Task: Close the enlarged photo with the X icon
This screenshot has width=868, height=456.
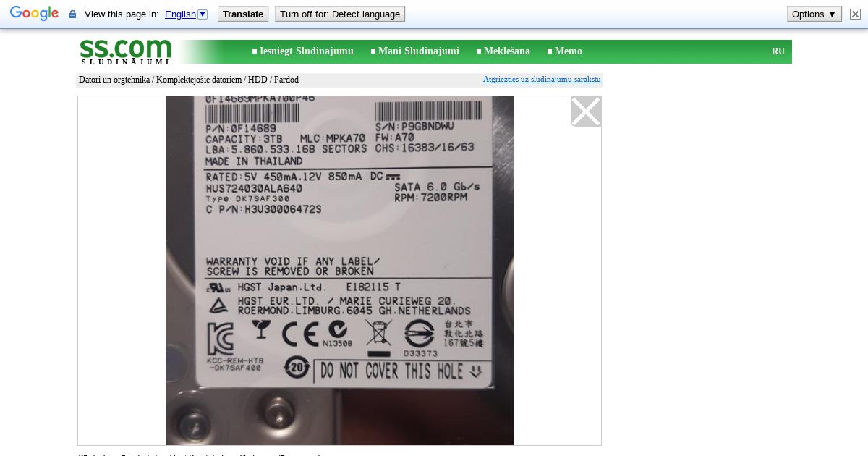Action: (586, 111)
